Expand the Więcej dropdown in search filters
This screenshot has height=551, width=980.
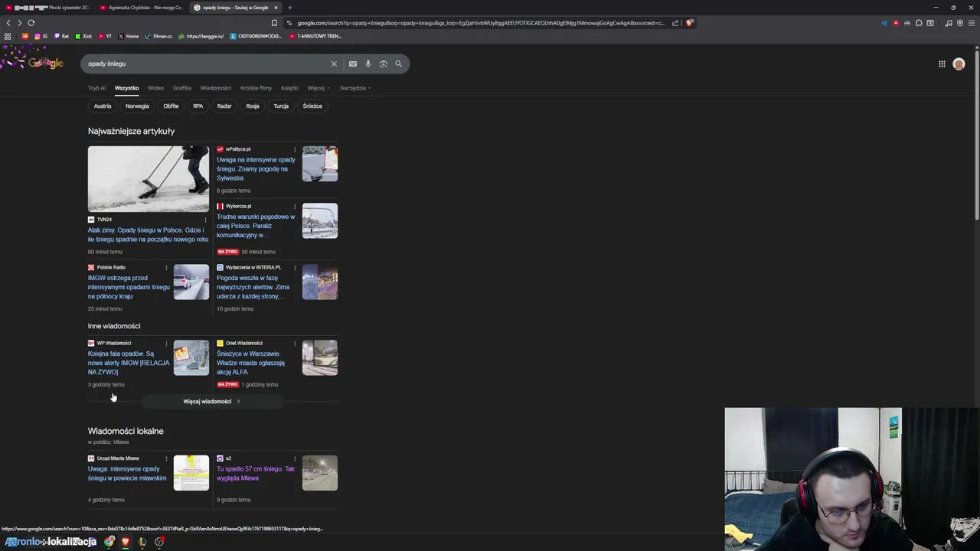318,88
